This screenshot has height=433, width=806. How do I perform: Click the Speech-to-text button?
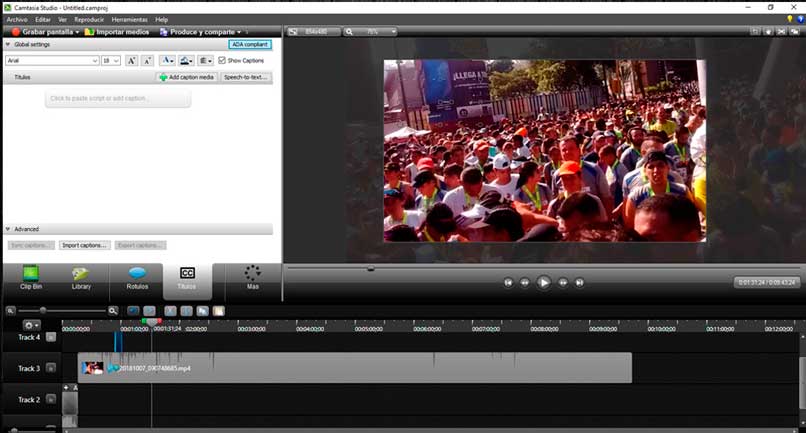pos(246,77)
